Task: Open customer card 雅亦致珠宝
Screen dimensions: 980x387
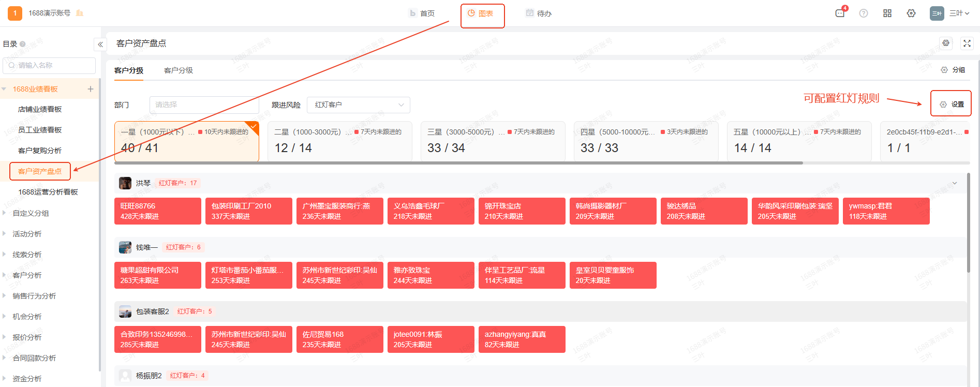Action: pos(431,275)
